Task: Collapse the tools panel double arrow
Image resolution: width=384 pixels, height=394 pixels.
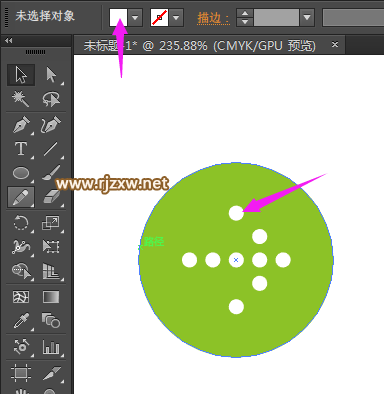Action: tap(9, 40)
